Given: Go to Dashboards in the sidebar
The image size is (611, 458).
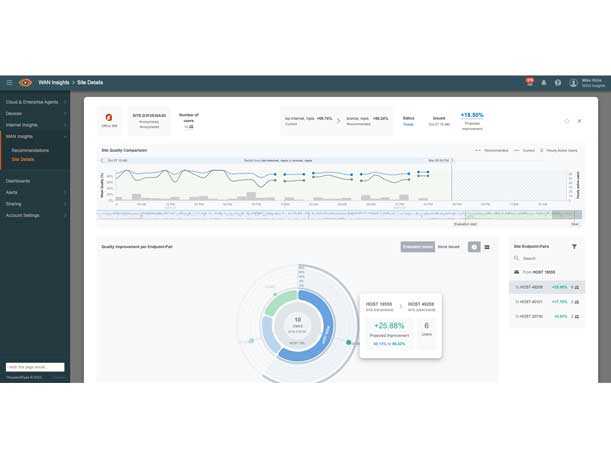Looking at the screenshot, I should [x=18, y=181].
